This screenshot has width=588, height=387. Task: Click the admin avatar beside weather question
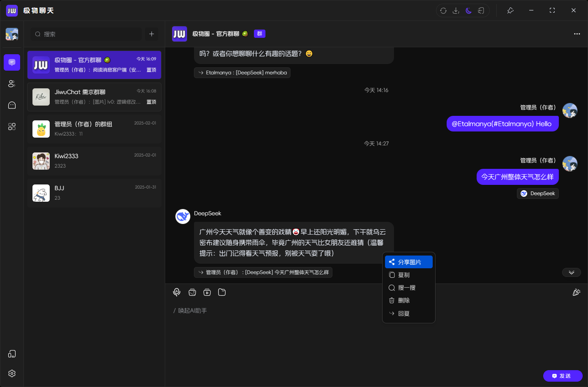(x=570, y=164)
